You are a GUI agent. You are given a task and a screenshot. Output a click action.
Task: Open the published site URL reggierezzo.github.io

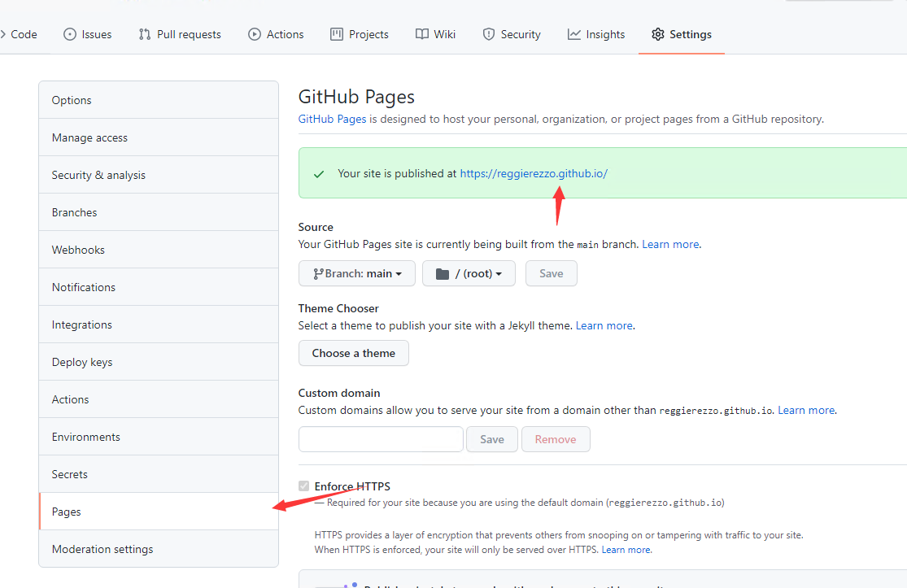[534, 173]
